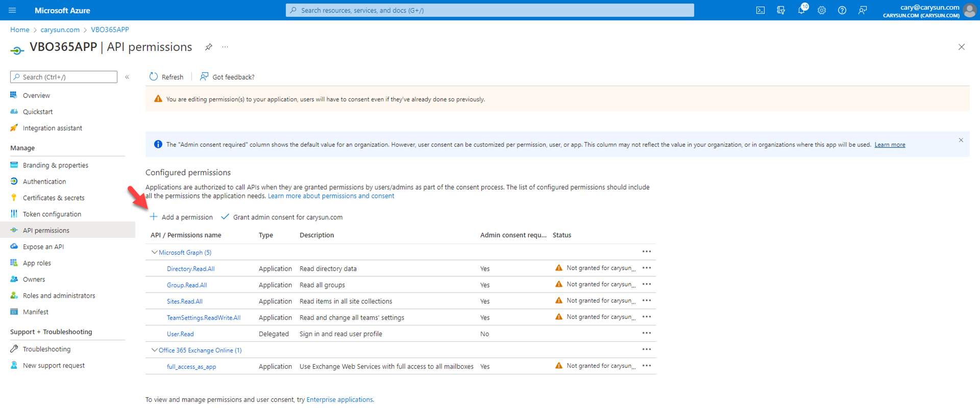
Task: Open the portal Settings gear
Action: point(822,10)
